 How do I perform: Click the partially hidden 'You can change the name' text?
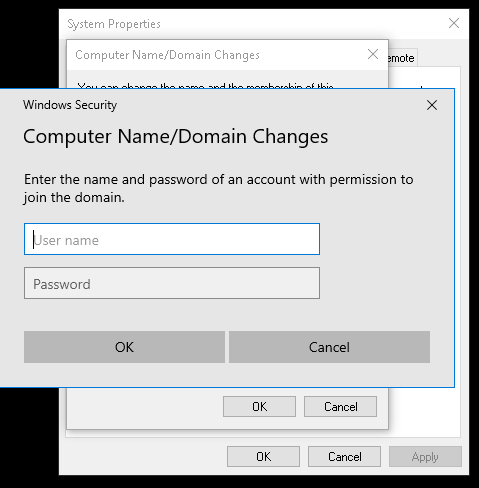click(205, 86)
